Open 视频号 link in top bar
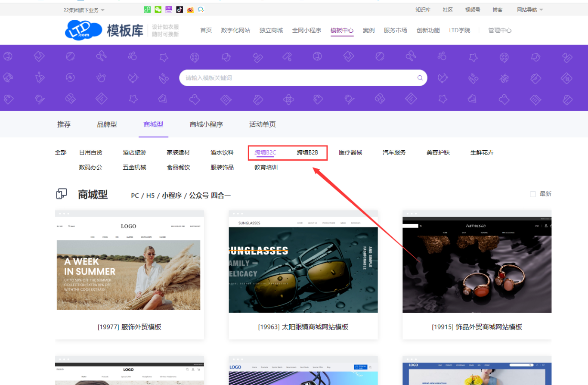This screenshot has height=385, width=588. [473, 10]
